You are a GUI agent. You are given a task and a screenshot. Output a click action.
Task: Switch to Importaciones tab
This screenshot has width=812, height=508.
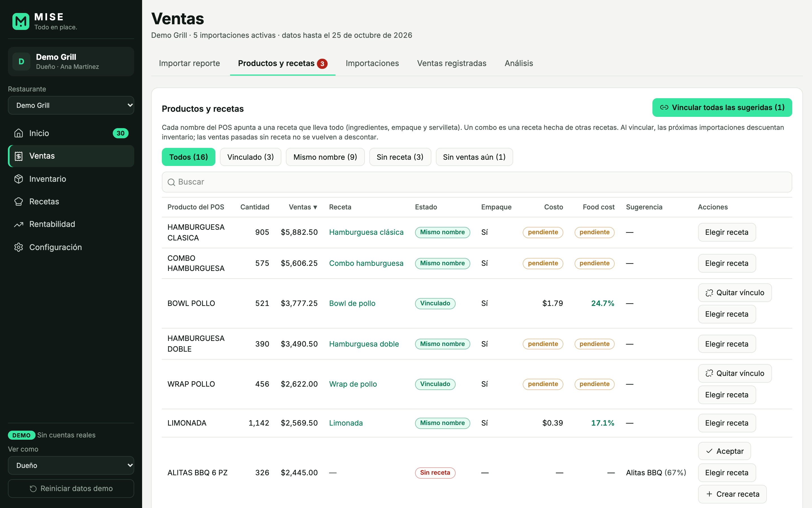point(372,63)
